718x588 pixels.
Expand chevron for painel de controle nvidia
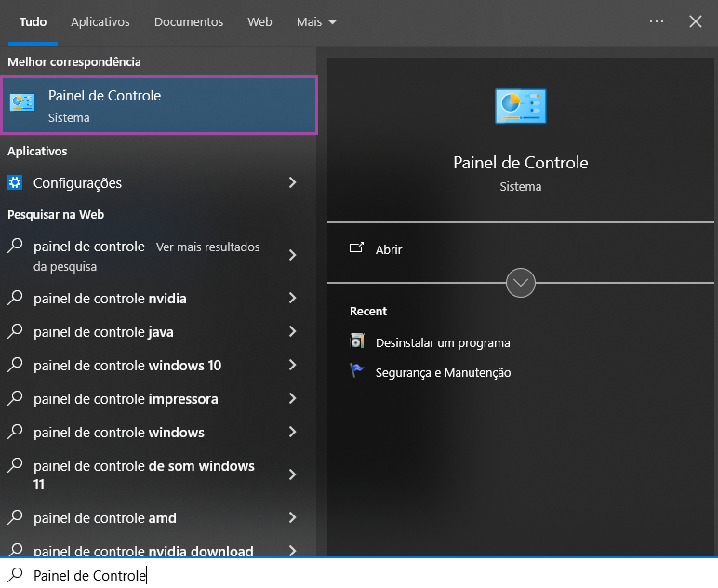point(293,298)
